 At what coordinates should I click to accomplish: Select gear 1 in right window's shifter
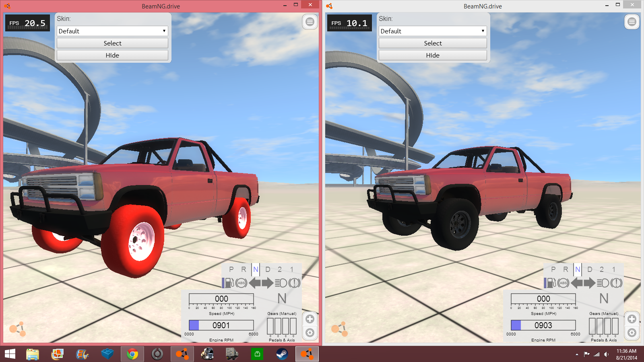pyautogui.click(x=614, y=269)
